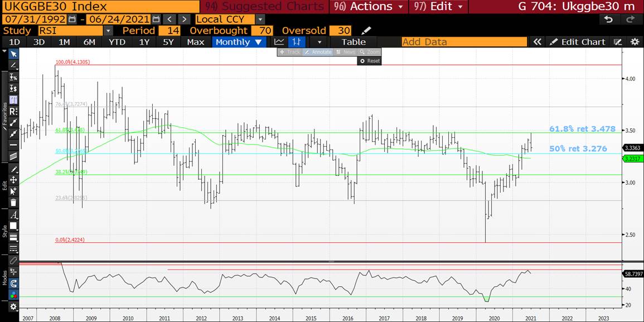Choose the dollar change measure tool
Viewport: 644px width, 322px height.
(13, 88)
